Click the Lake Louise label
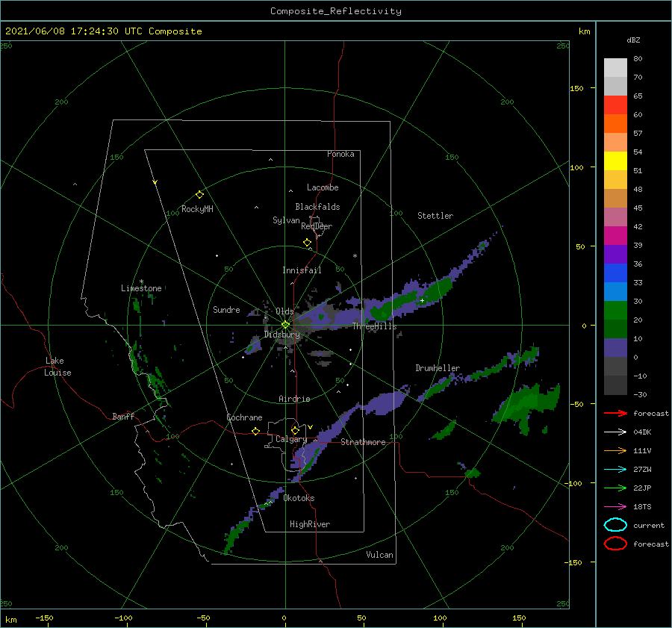Image resolution: width=672 pixels, height=628 pixels. point(57,367)
